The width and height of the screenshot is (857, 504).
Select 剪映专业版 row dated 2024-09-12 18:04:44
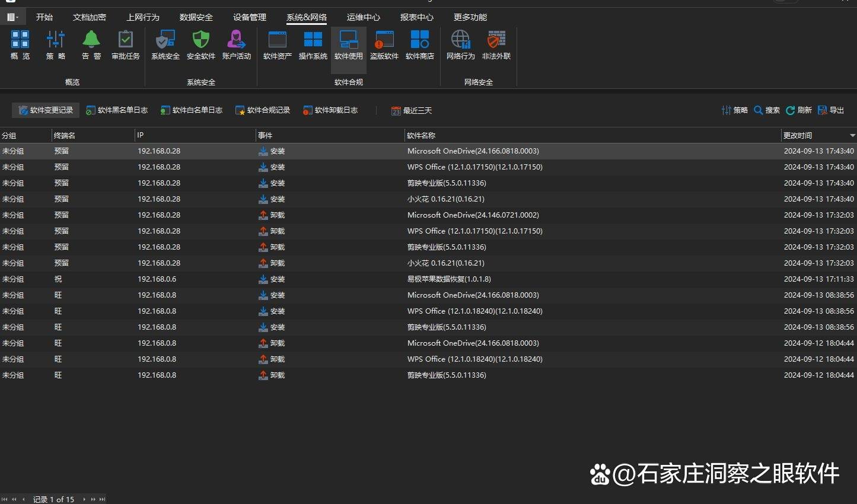point(428,375)
